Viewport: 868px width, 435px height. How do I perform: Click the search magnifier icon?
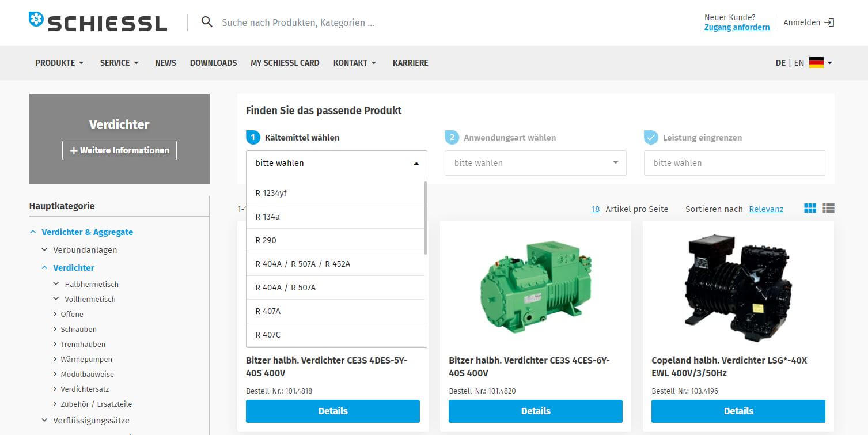207,22
